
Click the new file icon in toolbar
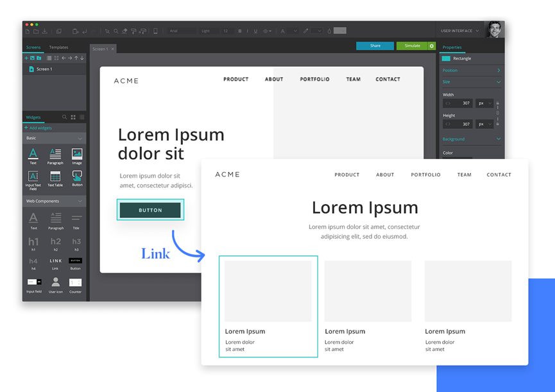click(x=28, y=31)
